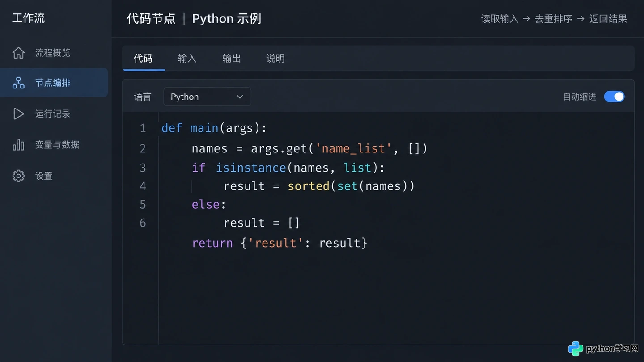Click the home icon for 流程概览

pos(18,53)
